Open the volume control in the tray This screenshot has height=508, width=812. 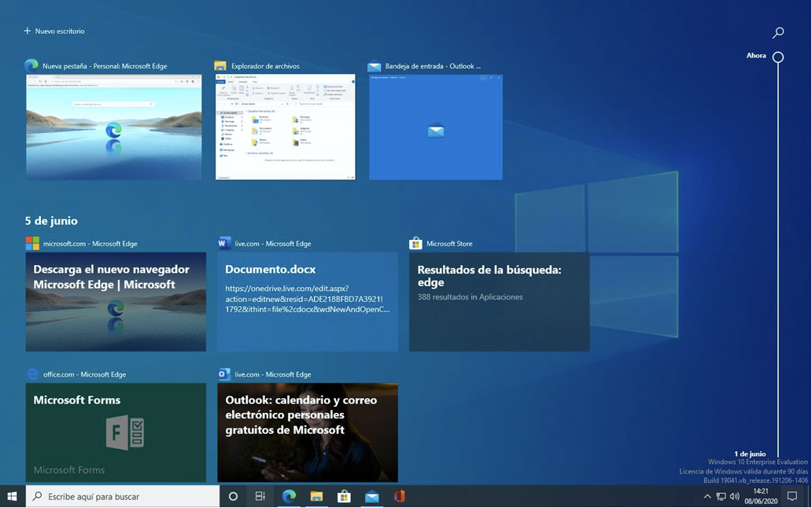click(734, 496)
